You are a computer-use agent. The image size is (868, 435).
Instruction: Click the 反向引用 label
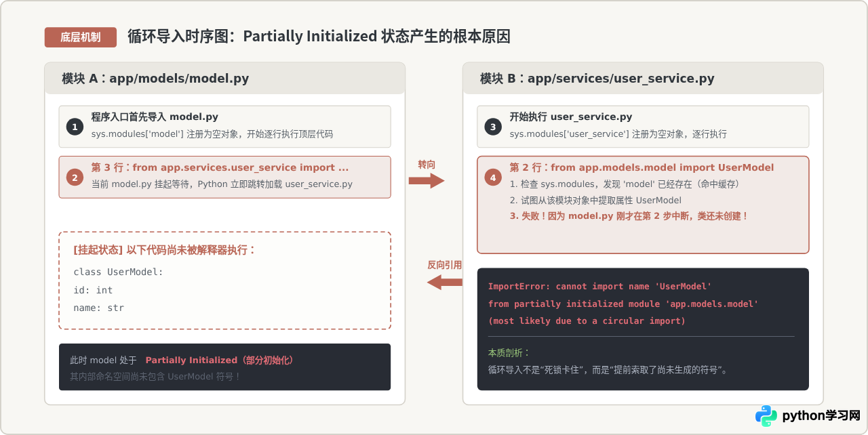pyautogui.click(x=444, y=265)
